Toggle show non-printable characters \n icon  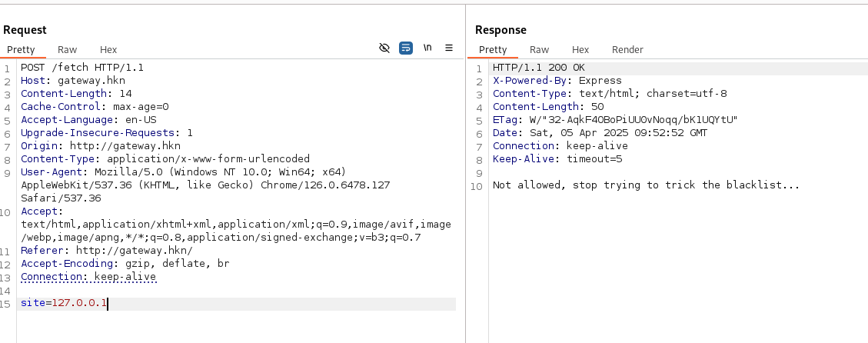(427, 48)
